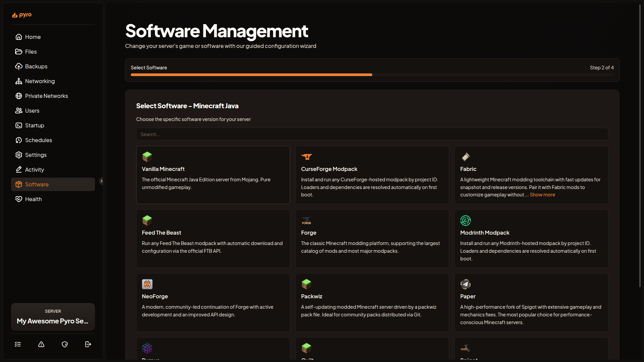This screenshot has height=362, width=644.
Task: Choose the Fabric card title
Action: pos(468,169)
